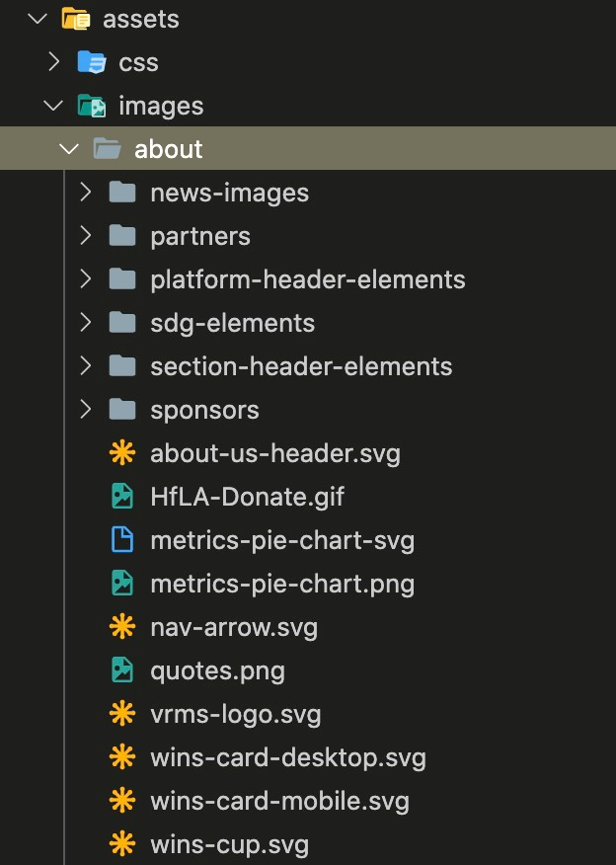Viewport: 616px width, 865px height.
Task: Collapse the about folder chevron
Action: [69, 149]
